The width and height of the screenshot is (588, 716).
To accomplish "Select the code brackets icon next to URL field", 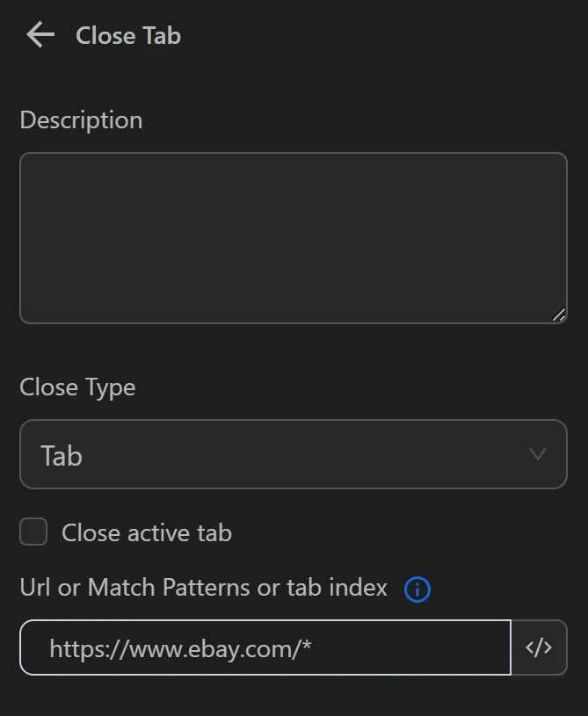I will (539, 647).
